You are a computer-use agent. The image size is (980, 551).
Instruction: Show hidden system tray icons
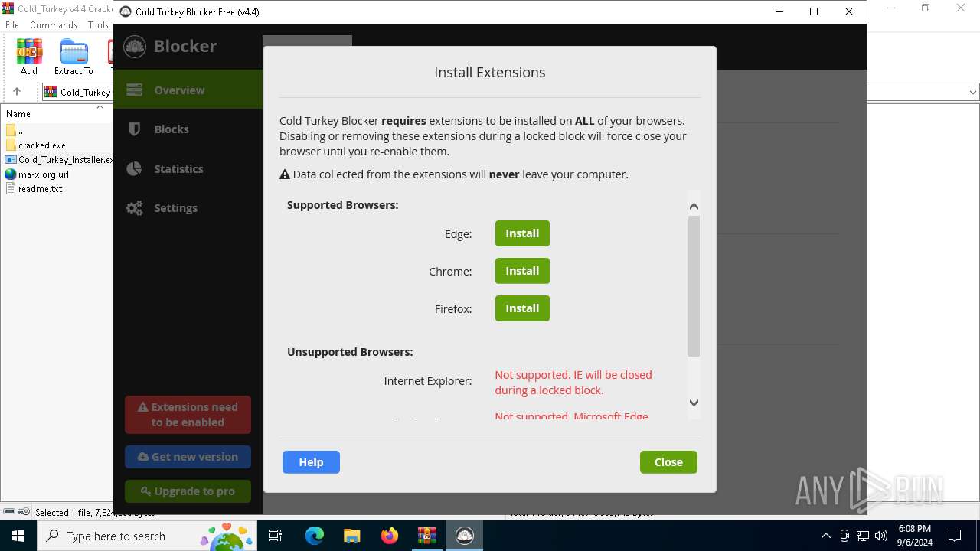tap(825, 536)
